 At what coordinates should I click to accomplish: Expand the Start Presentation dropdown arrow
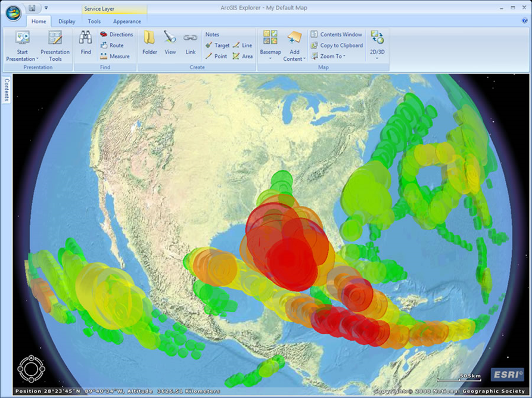(x=38, y=59)
